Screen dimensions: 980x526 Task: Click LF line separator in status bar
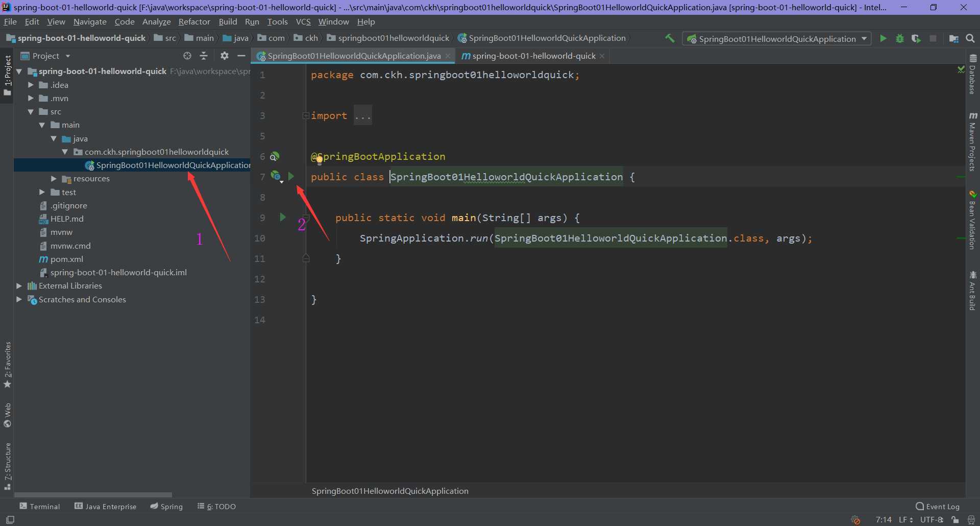pos(905,520)
